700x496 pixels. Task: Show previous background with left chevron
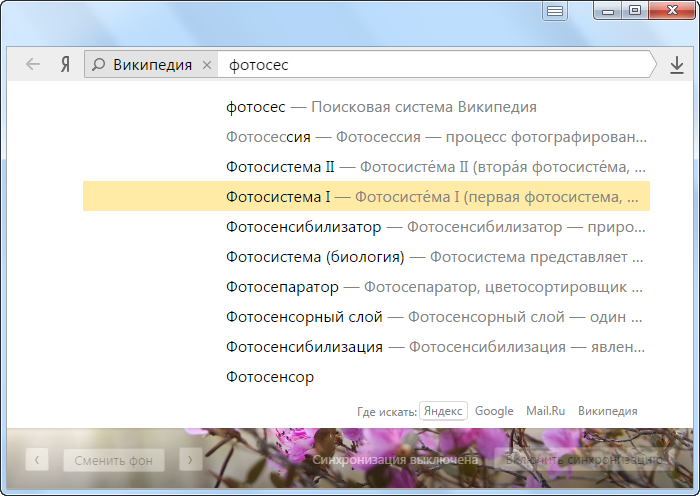click(37, 460)
